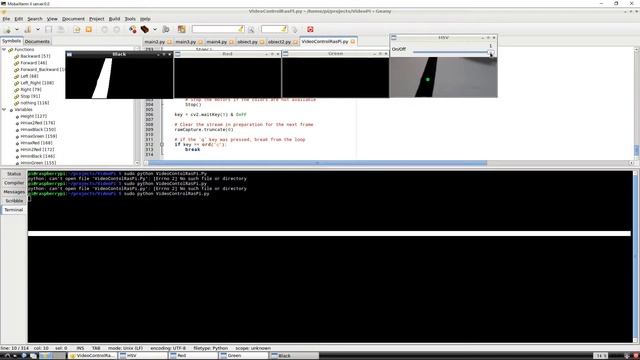This screenshot has height=360, width=640.
Task: Click the red Quit toolbar icon
Action: pos(310,29)
